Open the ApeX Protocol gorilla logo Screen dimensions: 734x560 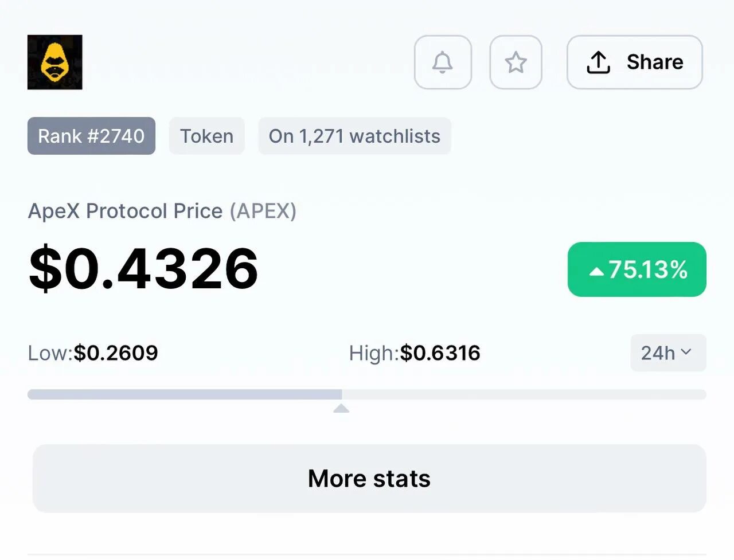pyautogui.click(x=55, y=62)
